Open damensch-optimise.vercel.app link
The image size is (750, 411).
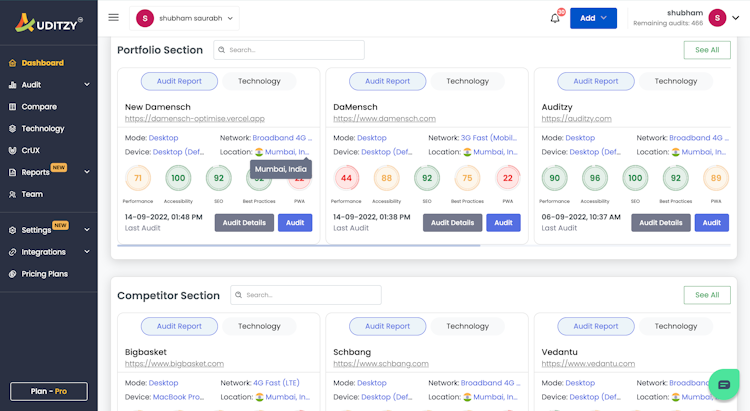(195, 118)
